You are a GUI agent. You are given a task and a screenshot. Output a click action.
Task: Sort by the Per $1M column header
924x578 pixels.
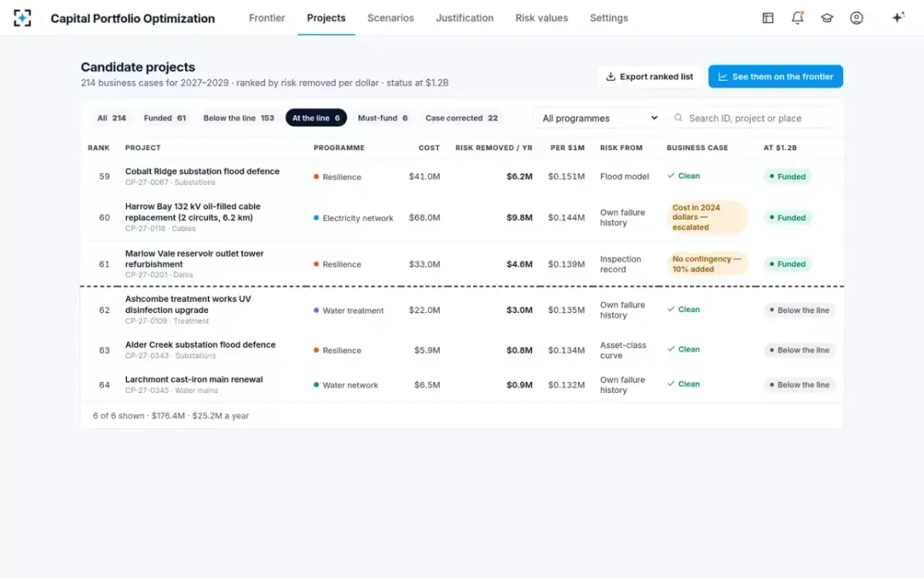point(567,148)
